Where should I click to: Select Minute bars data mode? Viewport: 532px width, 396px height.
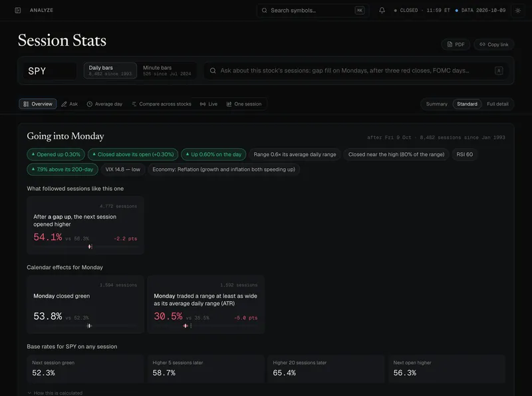(167, 70)
